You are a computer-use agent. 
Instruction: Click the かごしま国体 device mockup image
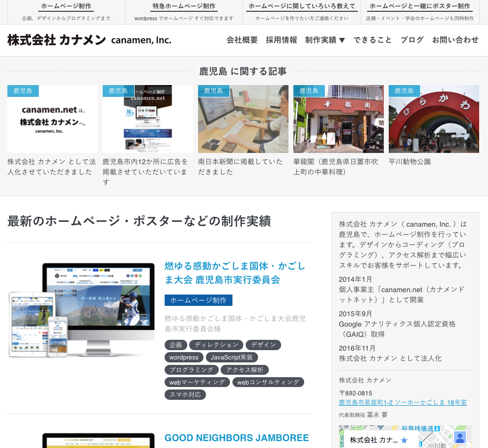tap(82, 310)
